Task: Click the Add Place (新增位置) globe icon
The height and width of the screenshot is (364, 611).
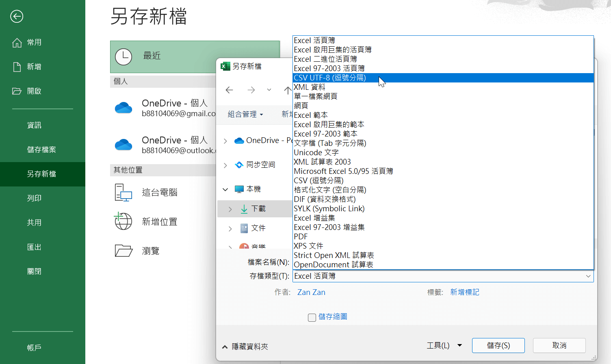Action: coord(123,221)
